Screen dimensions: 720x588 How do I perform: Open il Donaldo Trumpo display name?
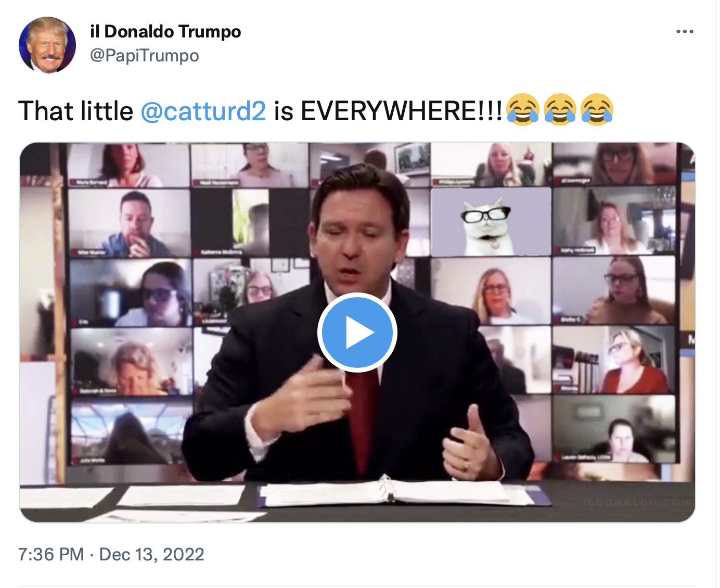[x=165, y=31]
